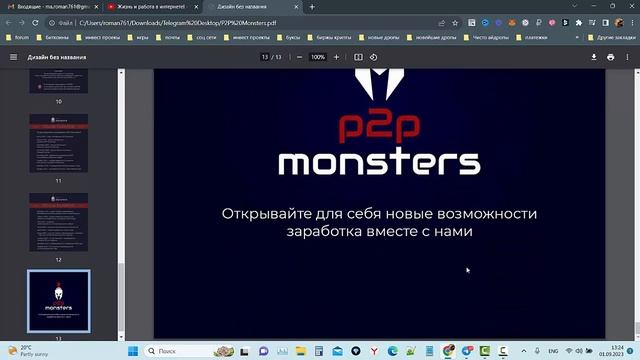Open Другие закладки folder

pos(612,37)
